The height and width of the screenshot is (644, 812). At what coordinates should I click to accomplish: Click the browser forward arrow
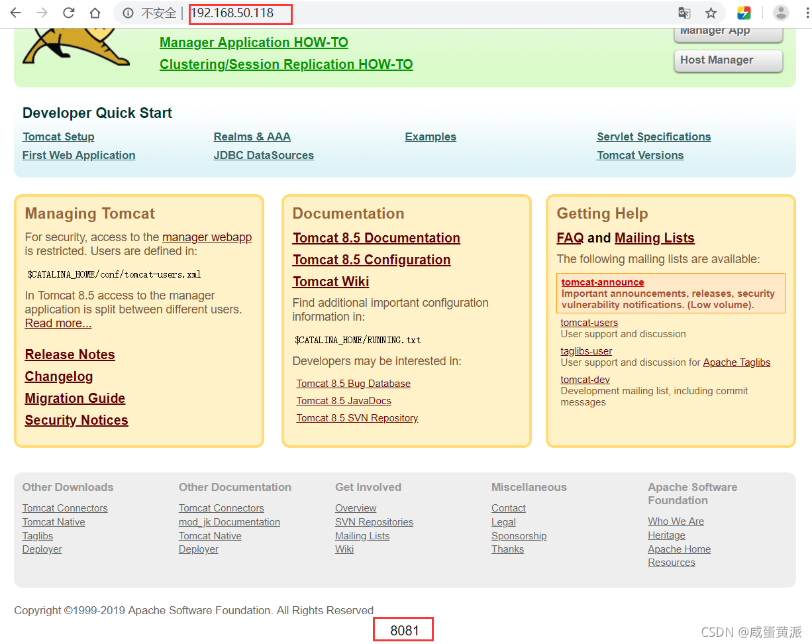[x=42, y=13]
